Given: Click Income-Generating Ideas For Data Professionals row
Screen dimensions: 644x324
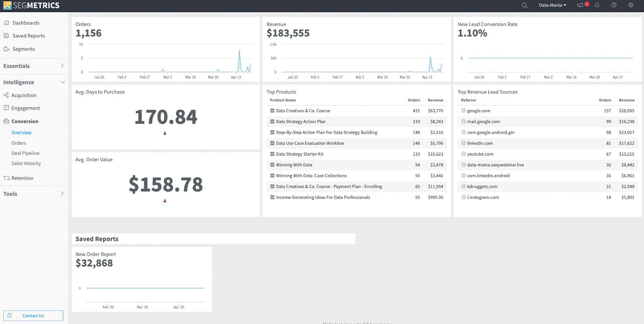Looking at the screenshot, I should [356, 197].
